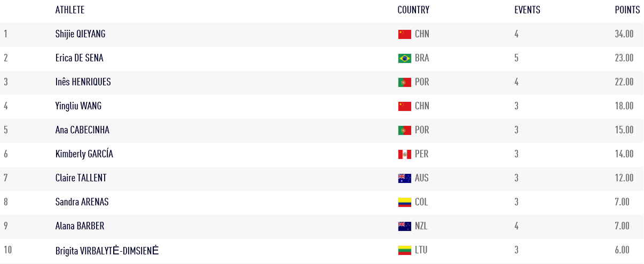Click the Colombia flag icon
This screenshot has height=264, width=644.
[x=404, y=202]
